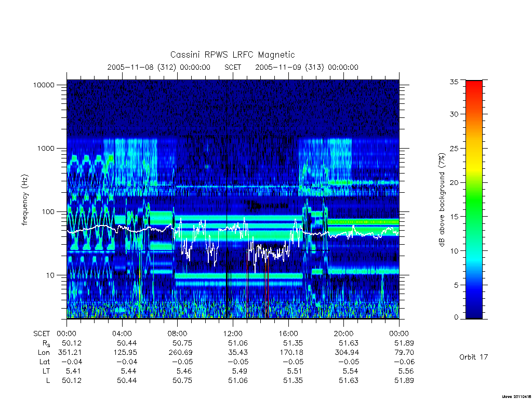Click the spectrogram plot area
532x399 pixels.
tap(233, 199)
